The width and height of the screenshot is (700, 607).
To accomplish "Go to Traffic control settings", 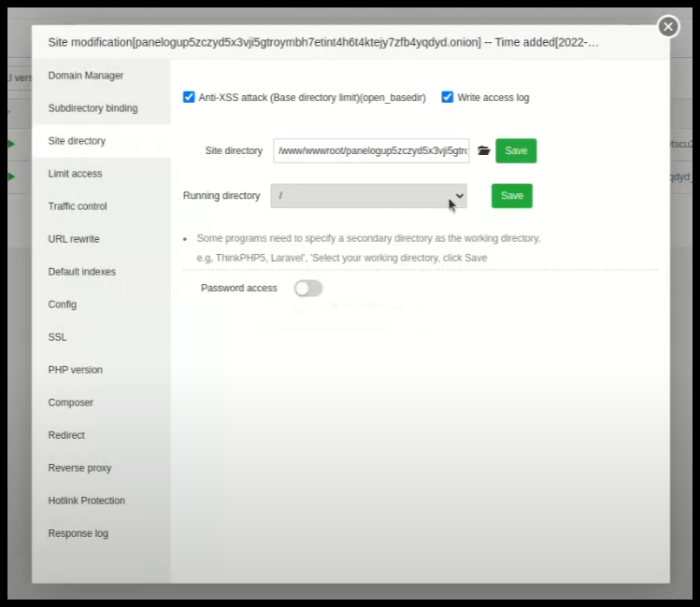I will [78, 206].
